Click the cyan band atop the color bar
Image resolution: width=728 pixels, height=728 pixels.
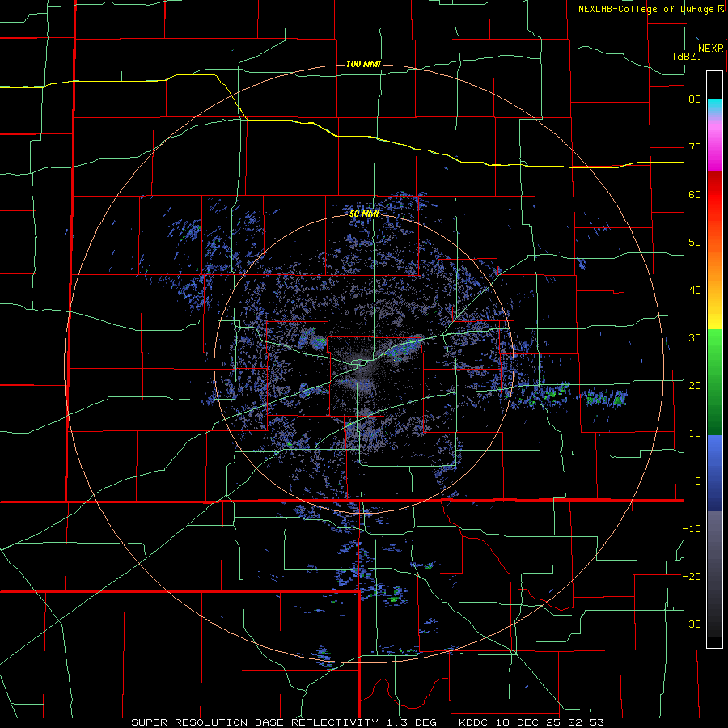(x=714, y=106)
